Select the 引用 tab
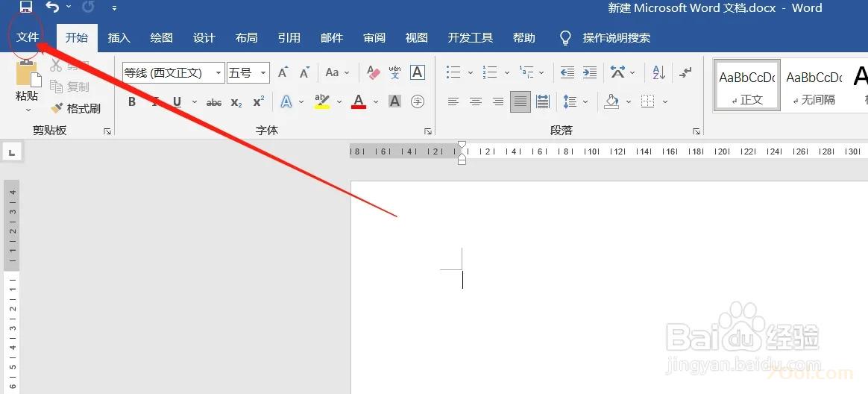868x394 pixels. pos(289,37)
